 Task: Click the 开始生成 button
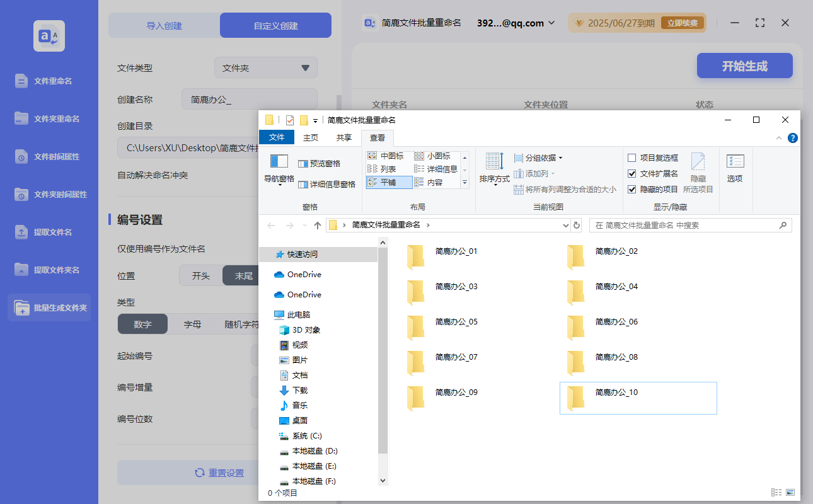click(x=744, y=66)
